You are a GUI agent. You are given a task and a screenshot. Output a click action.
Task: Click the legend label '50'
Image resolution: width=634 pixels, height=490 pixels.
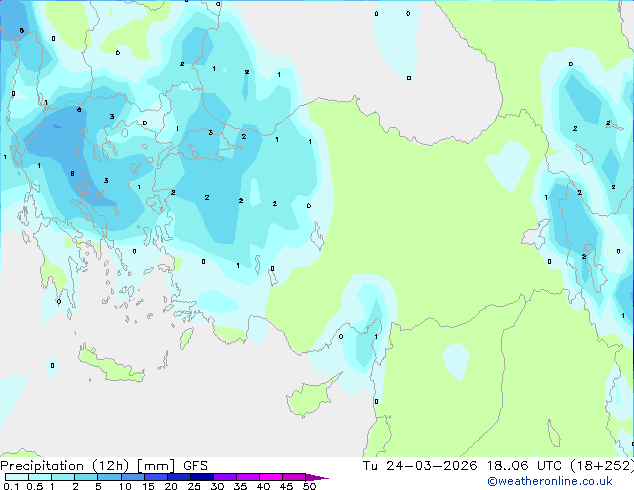309,486
